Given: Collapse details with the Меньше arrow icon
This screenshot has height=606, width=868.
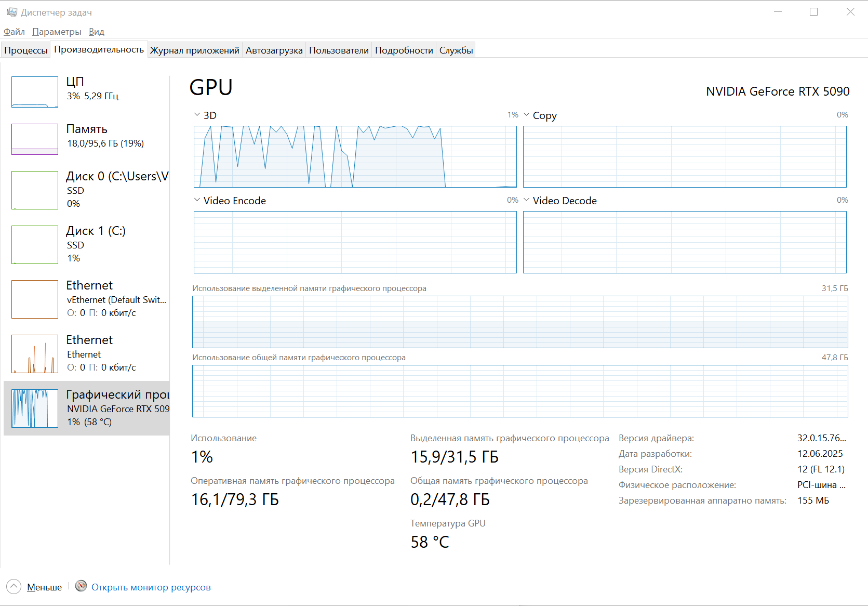Looking at the screenshot, I should tap(14, 587).
